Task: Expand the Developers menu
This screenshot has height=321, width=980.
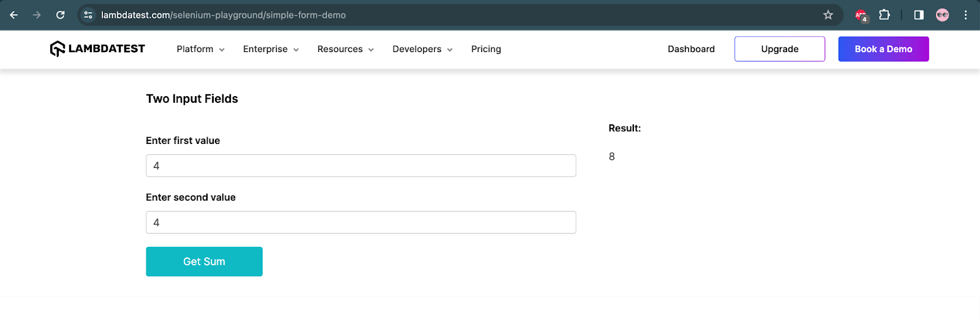Action: [x=423, y=49]
